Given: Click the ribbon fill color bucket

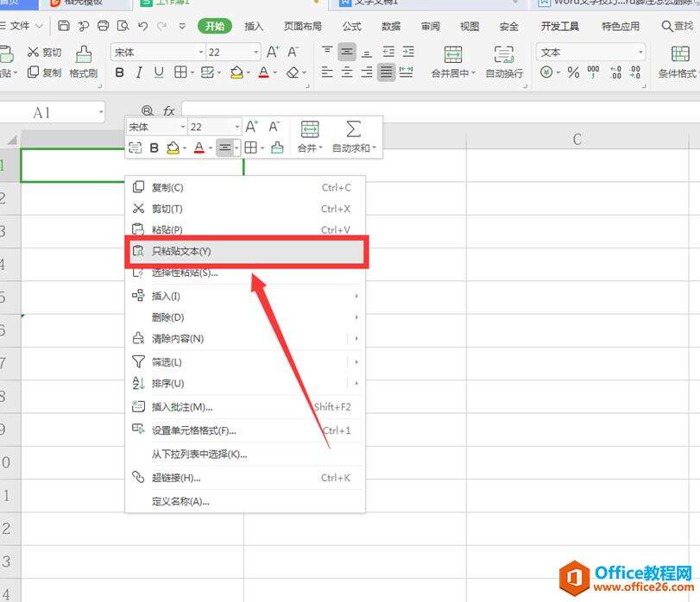Looking at the screenshot, I should tap(236, 72).
